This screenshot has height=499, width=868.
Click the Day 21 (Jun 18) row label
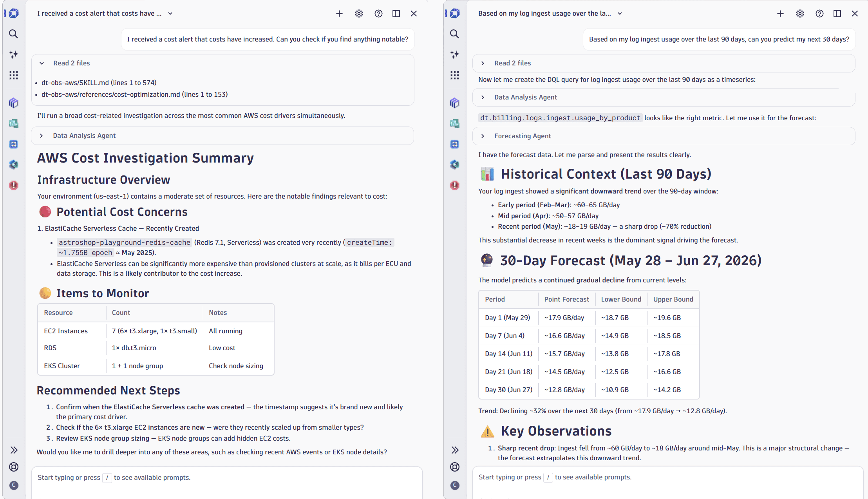point(508,372)
